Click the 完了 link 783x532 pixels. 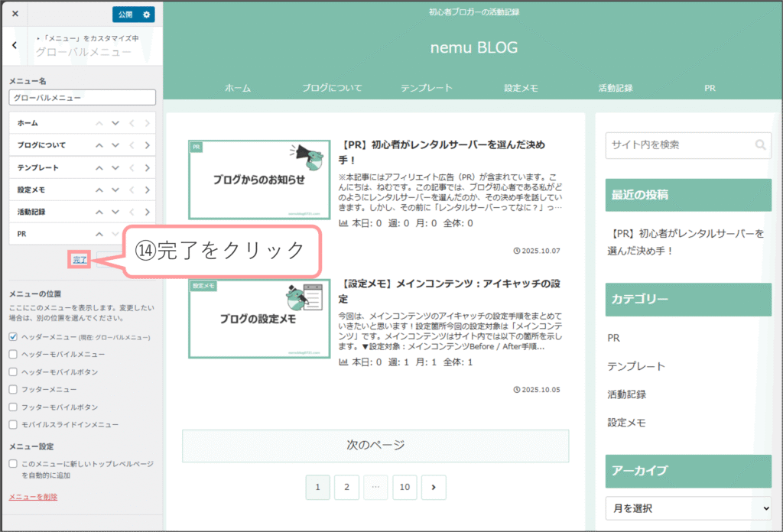(80, 260)
